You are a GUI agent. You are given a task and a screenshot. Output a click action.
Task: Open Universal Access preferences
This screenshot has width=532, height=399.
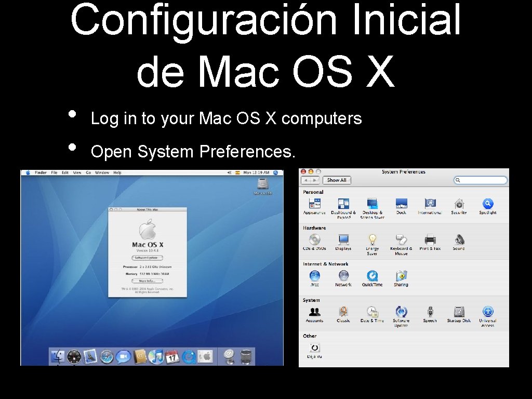pos(487,316)
